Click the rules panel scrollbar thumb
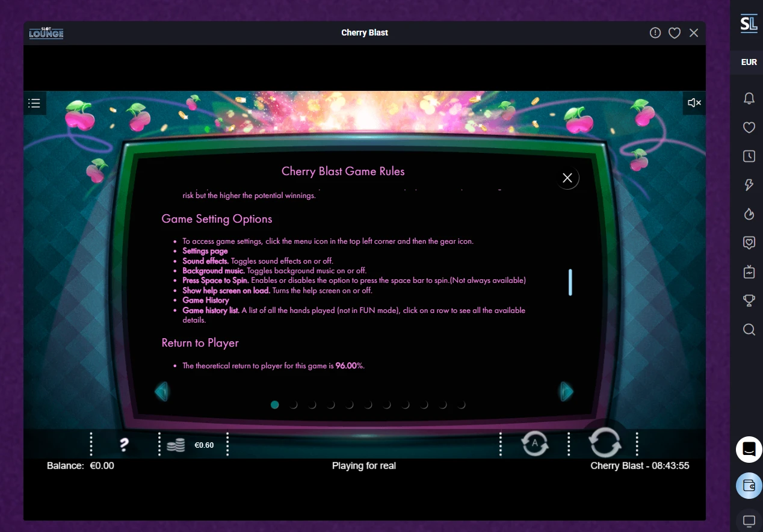Screen dimensions: 763x532 click(x=570, y=282)
